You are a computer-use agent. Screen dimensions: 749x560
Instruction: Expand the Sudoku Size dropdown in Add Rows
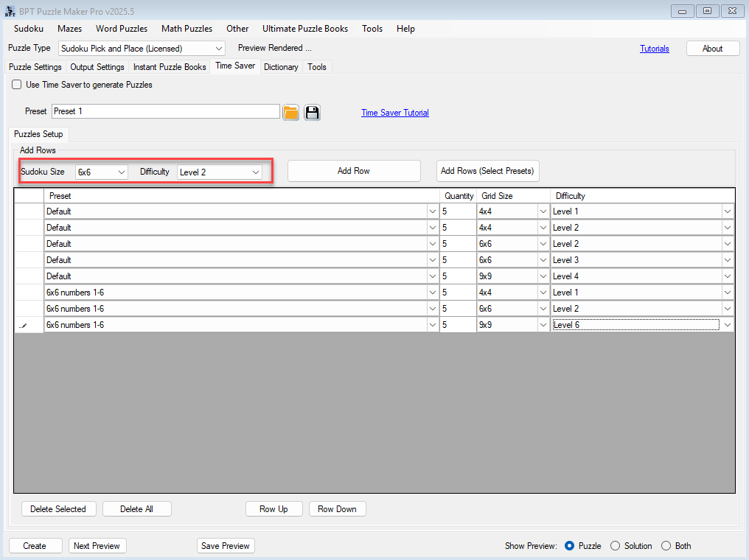(122, 172)
